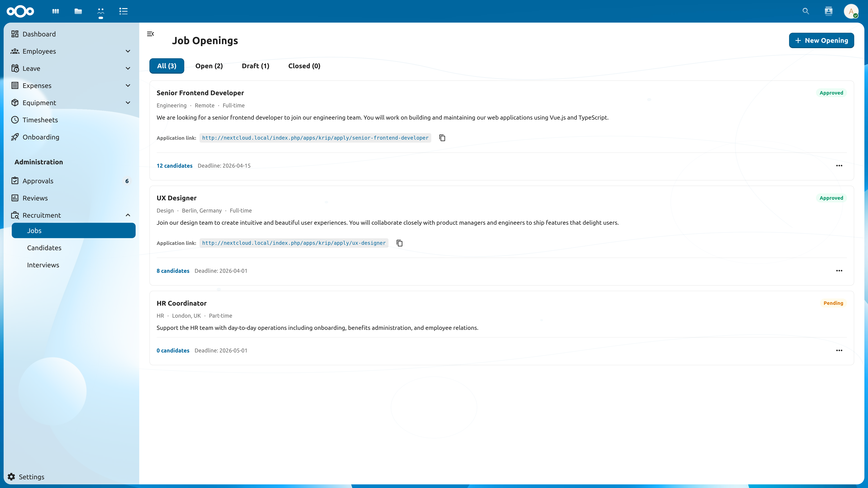Toggle the navigation sidebar collapse icon

pos(150,34)
